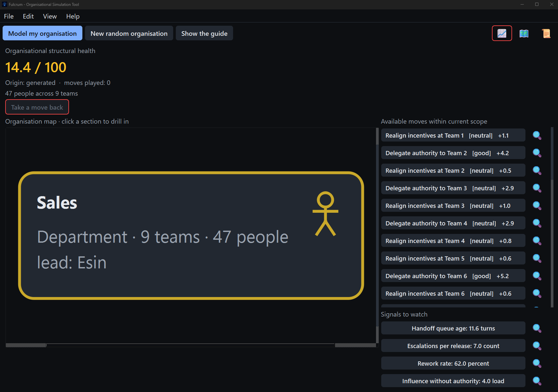Click Model my organisation button
Viewport: 558px width, 392px height.
42,33
